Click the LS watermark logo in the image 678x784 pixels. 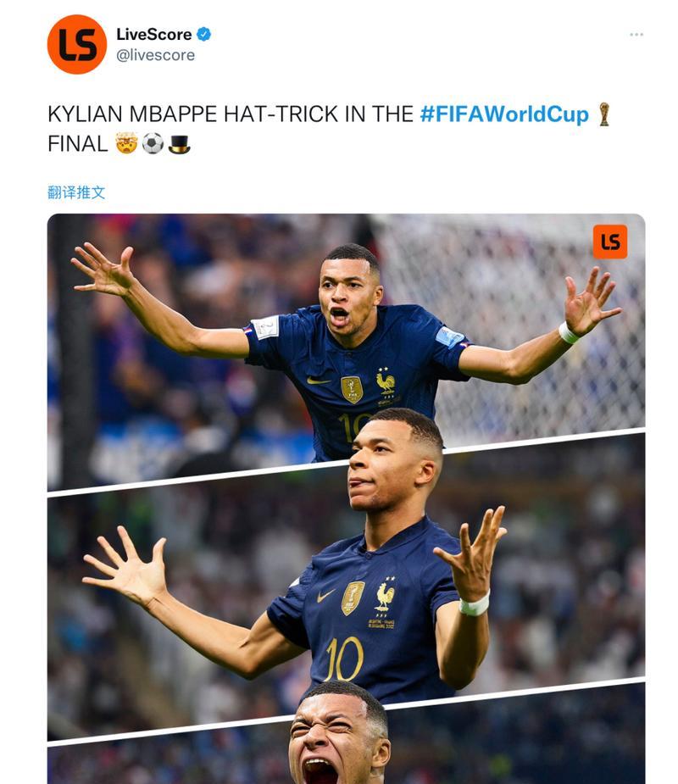tap(610, 242)
